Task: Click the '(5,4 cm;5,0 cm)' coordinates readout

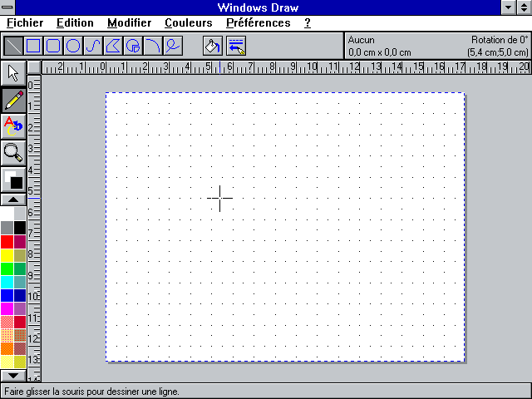Action: 498,52
